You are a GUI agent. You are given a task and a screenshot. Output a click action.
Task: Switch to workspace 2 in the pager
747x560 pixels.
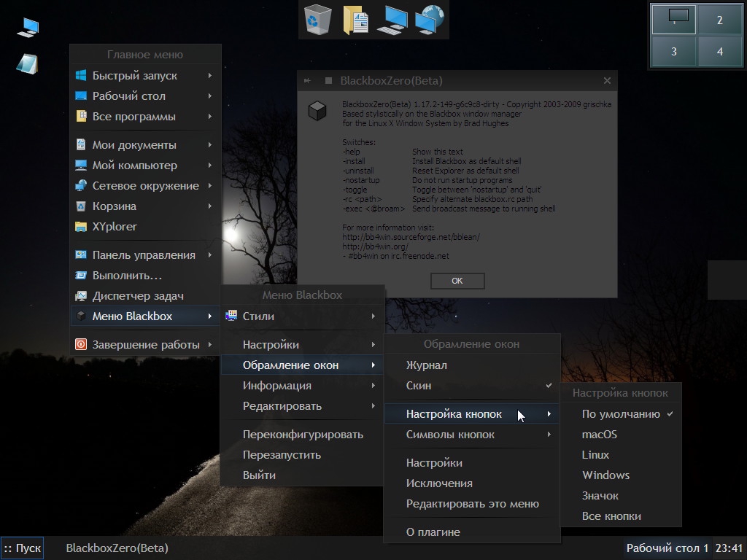(720, 20)
